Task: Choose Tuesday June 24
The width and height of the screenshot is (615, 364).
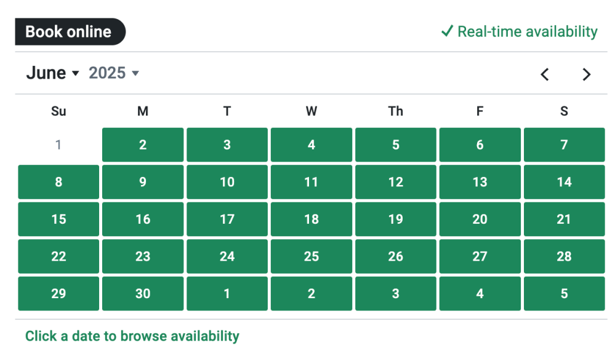Action: click(227, 256)
